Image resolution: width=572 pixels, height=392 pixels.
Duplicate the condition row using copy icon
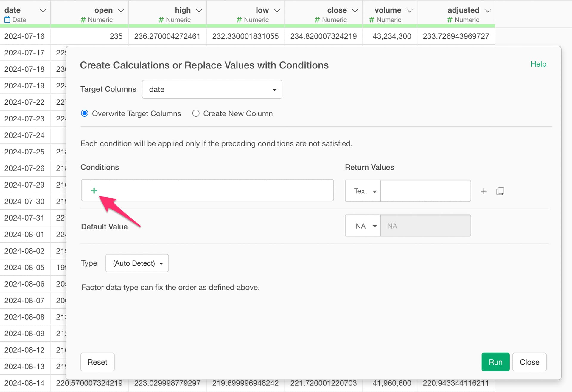tap(500, 191)
